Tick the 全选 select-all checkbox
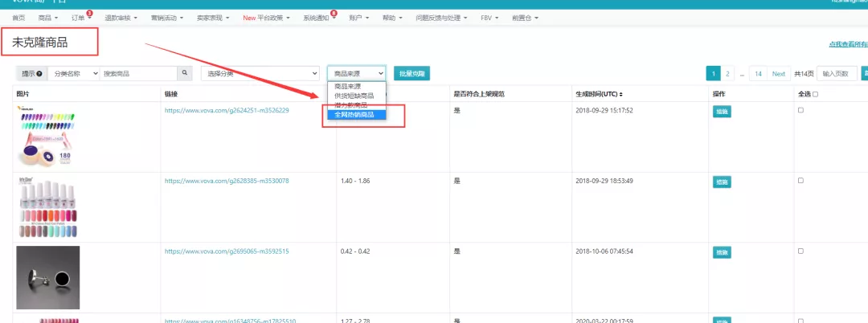Viewport: 868px width, 323px height. (x=816, y=94)
